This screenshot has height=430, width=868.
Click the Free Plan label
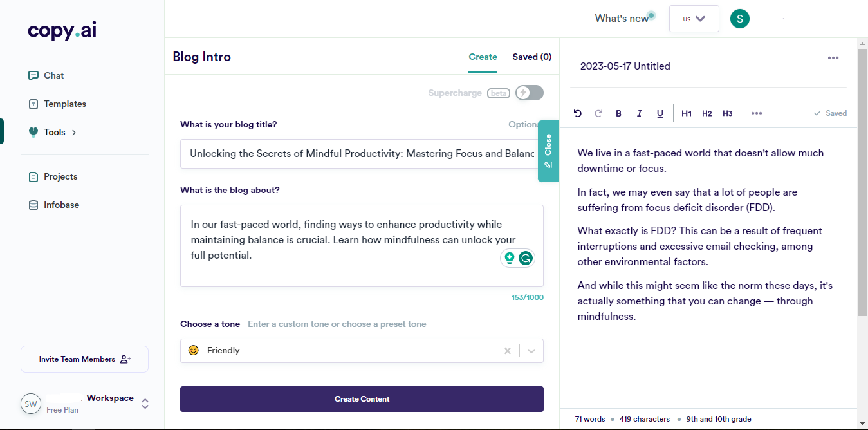point(62,410)
